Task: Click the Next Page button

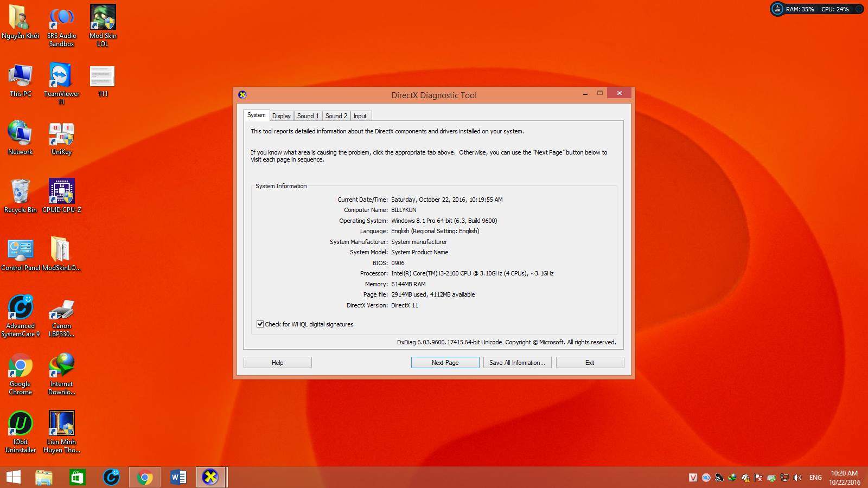Action: 445,363
